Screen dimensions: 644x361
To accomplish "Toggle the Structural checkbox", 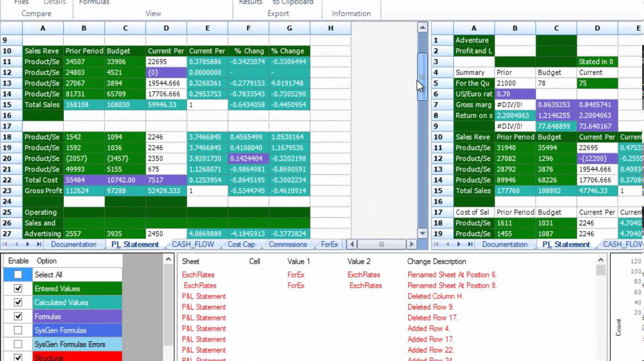I will [x=18, y=357].
